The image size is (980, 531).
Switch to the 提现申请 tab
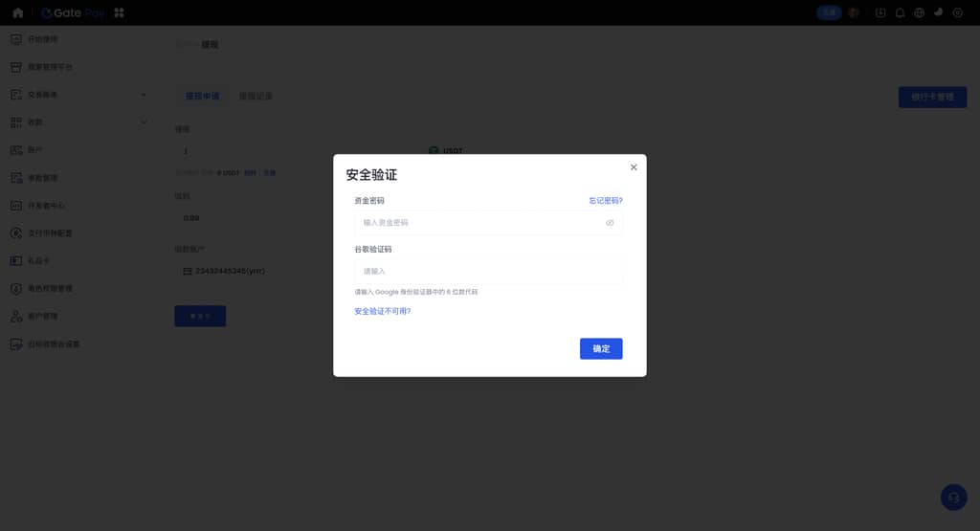(x=203, y=97)
